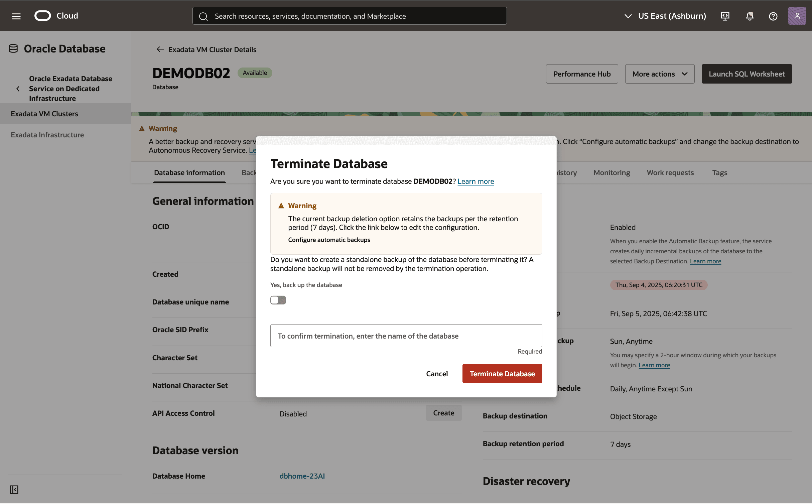Switch to the Work requests tab

point(670,172)
